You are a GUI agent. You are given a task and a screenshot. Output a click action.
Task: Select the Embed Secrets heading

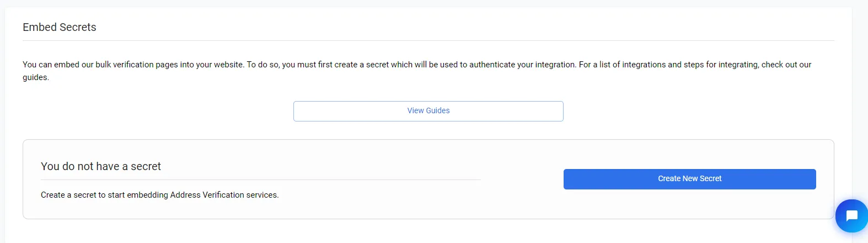point(60,27)
